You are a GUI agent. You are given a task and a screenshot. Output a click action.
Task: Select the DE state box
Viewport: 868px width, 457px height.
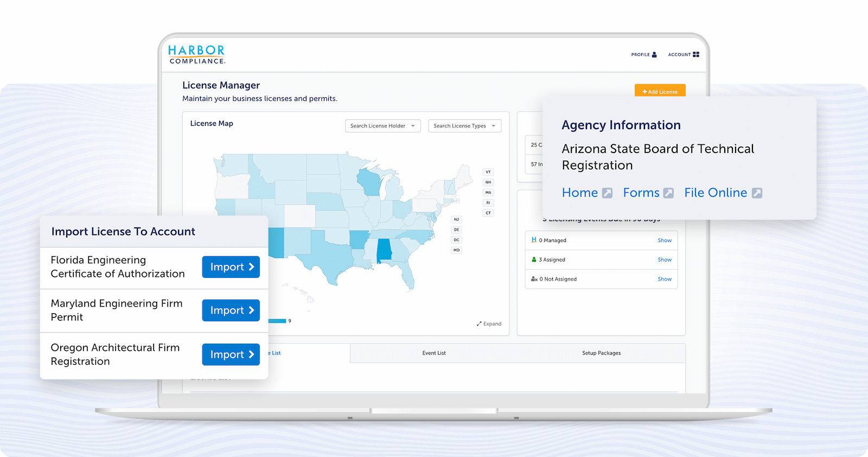[x=456, y=230]
